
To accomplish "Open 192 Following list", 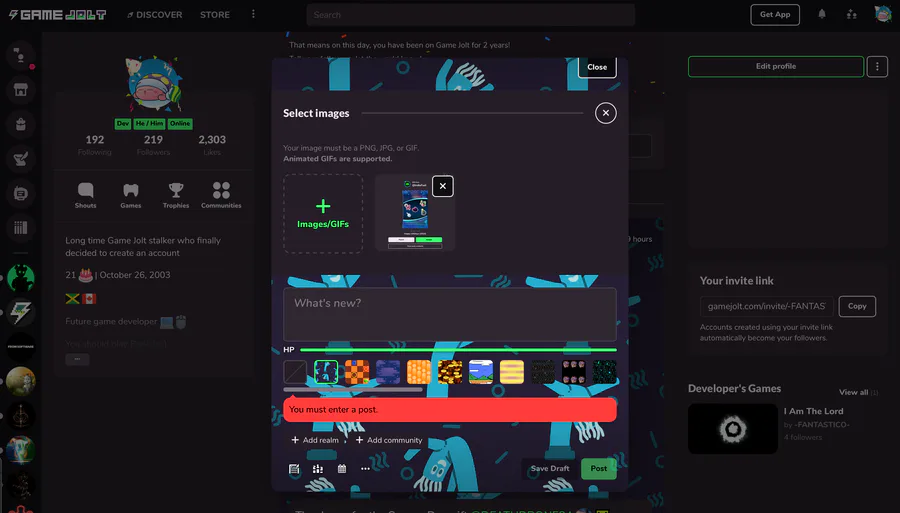I will coord(95,145).
